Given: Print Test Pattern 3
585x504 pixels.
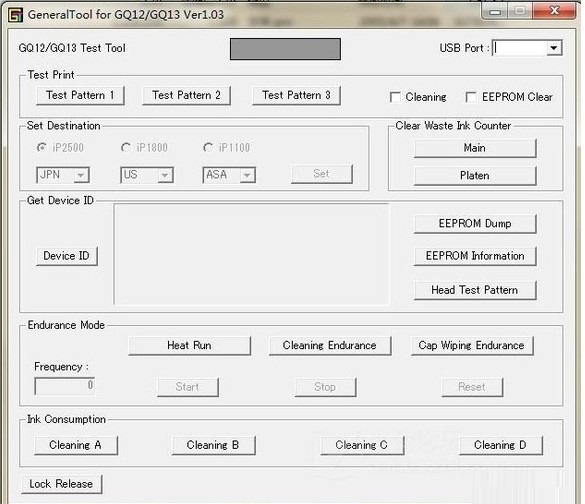Looking at the screenshot, I should click(x=296, y=96).
